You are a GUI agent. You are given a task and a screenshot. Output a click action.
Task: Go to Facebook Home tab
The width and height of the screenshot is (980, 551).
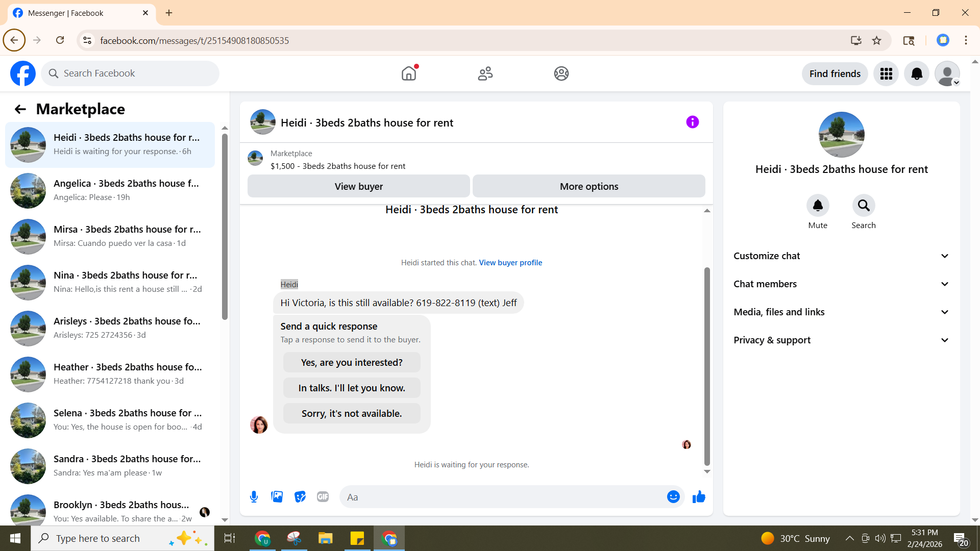coord(409,74)
